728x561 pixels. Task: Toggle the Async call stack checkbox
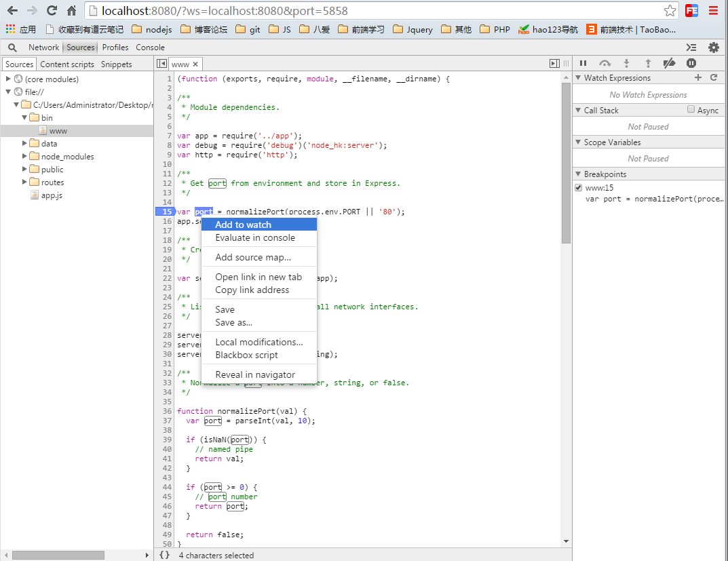tap(691, 110)
